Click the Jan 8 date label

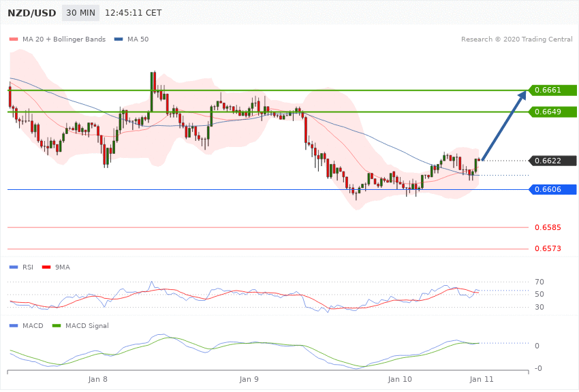tap(98, 380)
